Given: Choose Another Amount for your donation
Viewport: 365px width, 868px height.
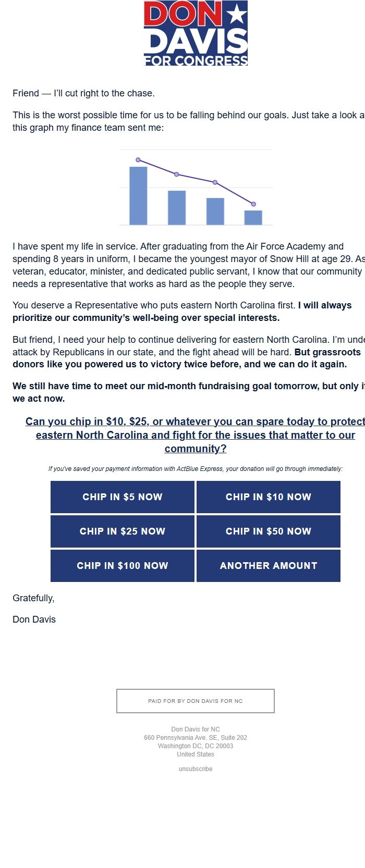Looking at the screenshot, I should 269,565.
